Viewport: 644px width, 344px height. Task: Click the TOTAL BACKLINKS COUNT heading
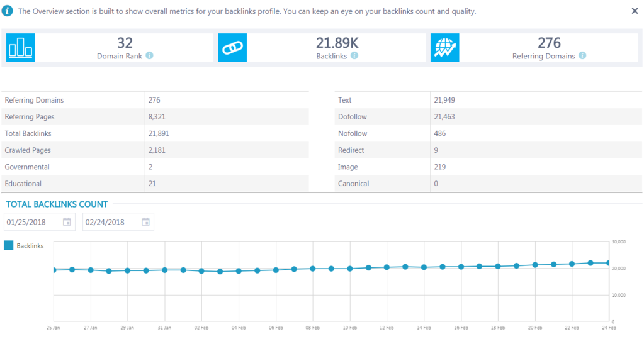point(57,204)
